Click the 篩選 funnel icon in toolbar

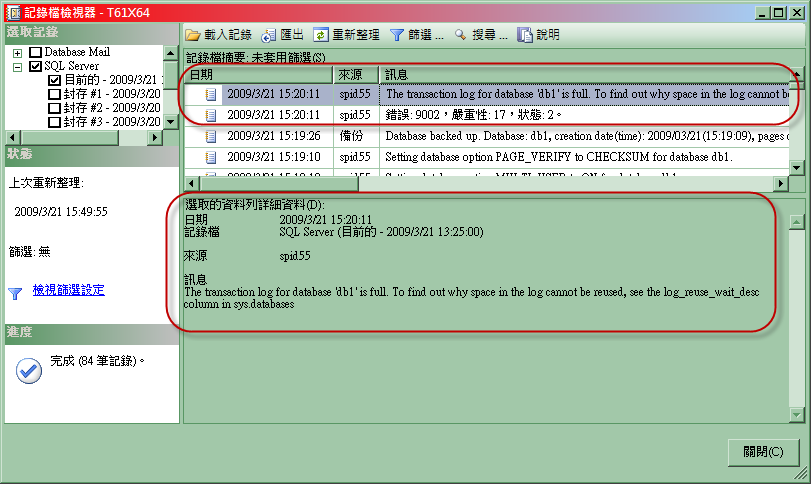tap(397, 35)
